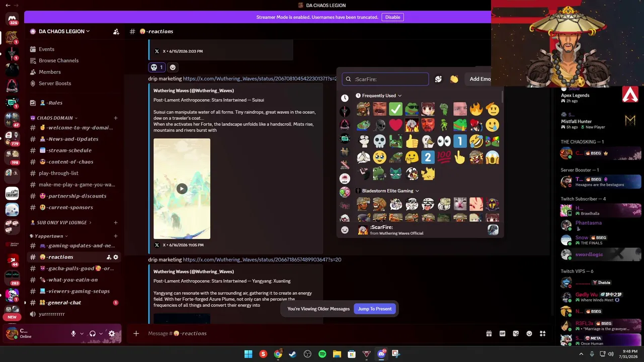Screen dimensions: 644x362
Task: Open the apps launcher in message bar
Action: click(543, 333)
